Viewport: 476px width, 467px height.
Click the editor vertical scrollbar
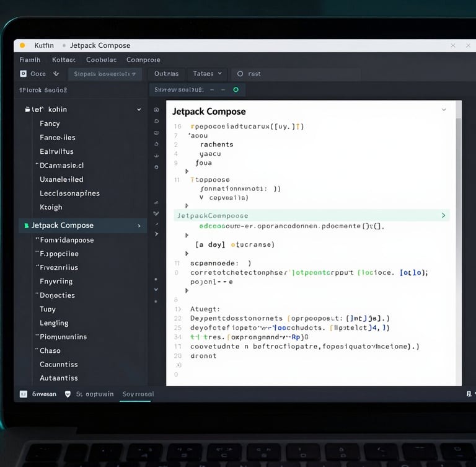tap(459, 243)
